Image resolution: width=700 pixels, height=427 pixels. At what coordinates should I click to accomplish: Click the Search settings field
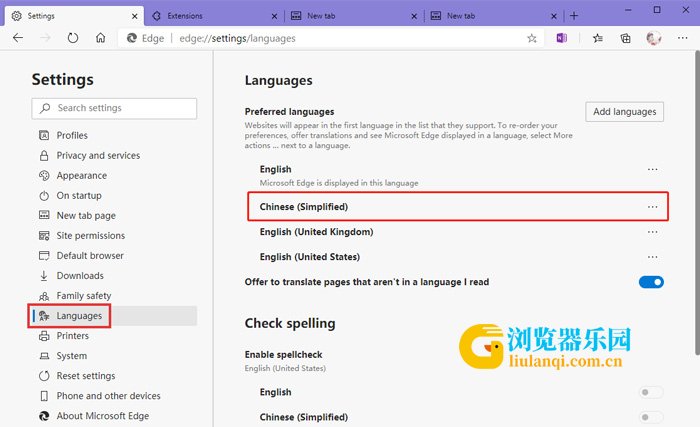point(114,109)
